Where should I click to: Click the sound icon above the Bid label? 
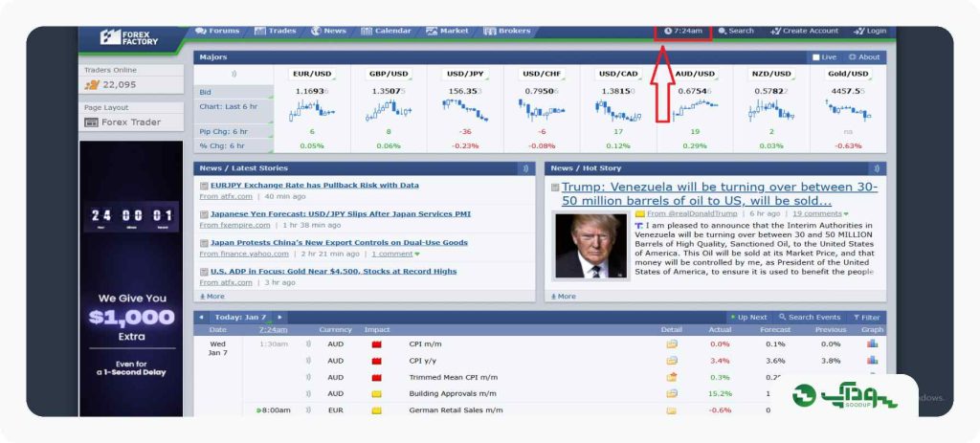pos(234,74)
